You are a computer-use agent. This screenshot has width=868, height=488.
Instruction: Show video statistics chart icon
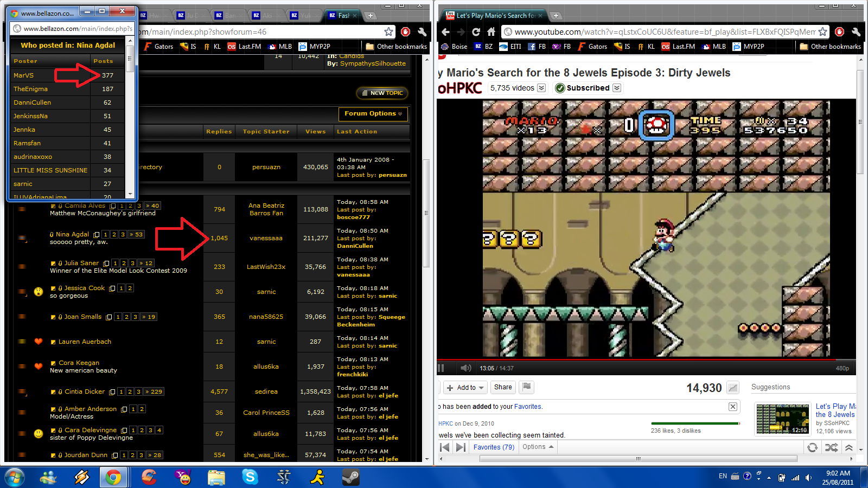pyautogui.click(x=733, y=388)
